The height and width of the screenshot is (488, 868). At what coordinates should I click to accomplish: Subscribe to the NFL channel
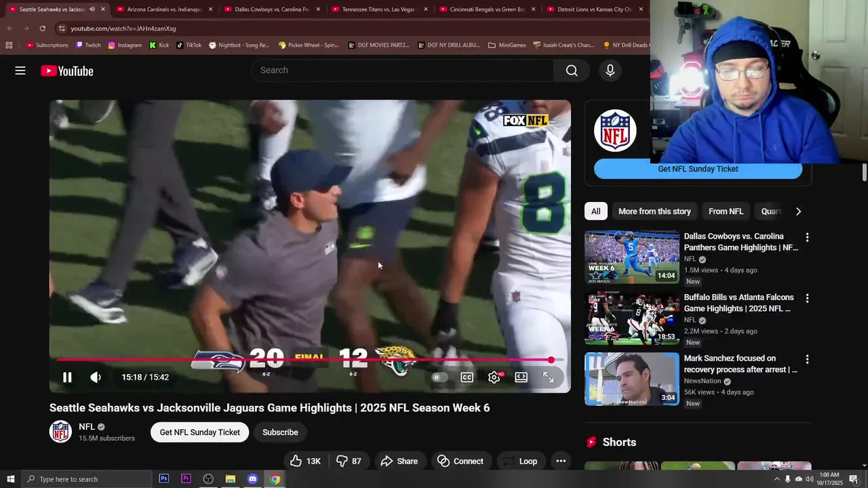(x=280, y=432)
